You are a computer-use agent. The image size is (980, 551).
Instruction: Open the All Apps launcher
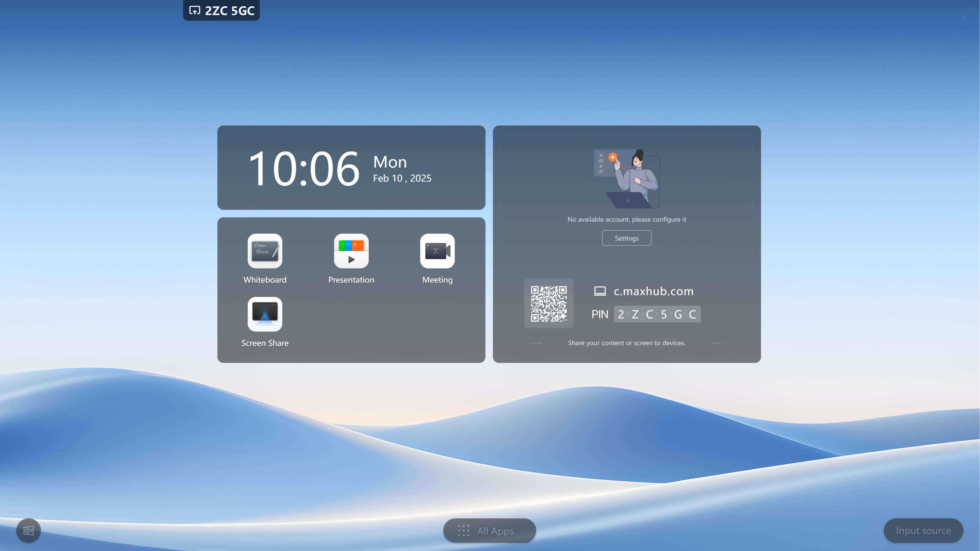(489, 531)
